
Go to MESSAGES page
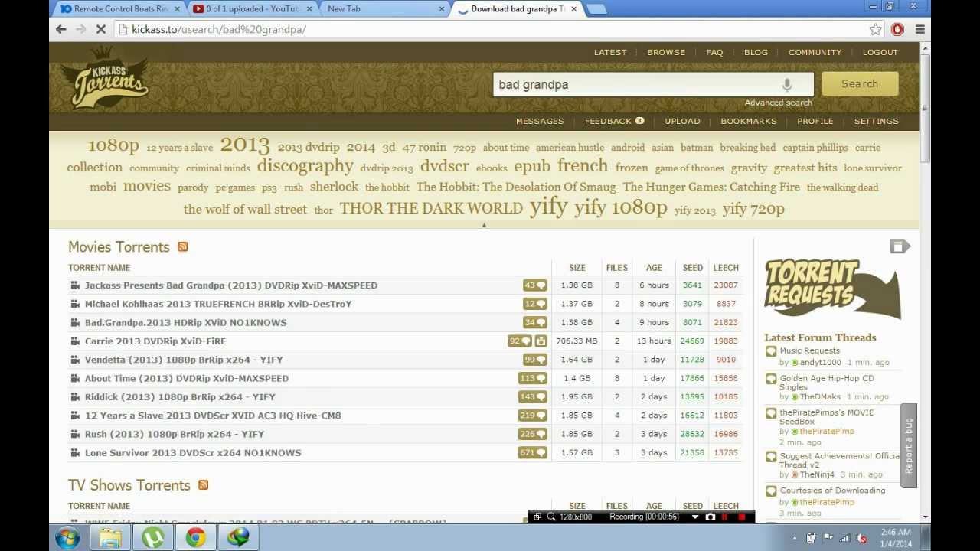pyautogui.click(x=540, y=121)
